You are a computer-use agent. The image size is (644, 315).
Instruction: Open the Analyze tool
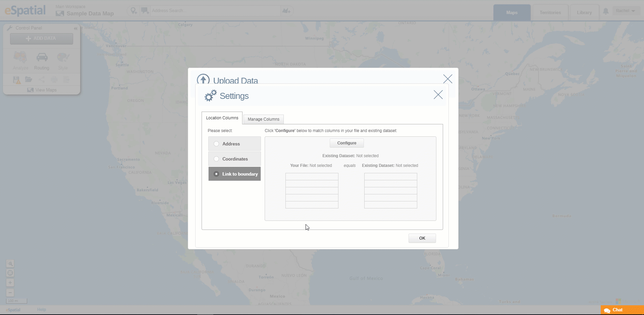20,61
